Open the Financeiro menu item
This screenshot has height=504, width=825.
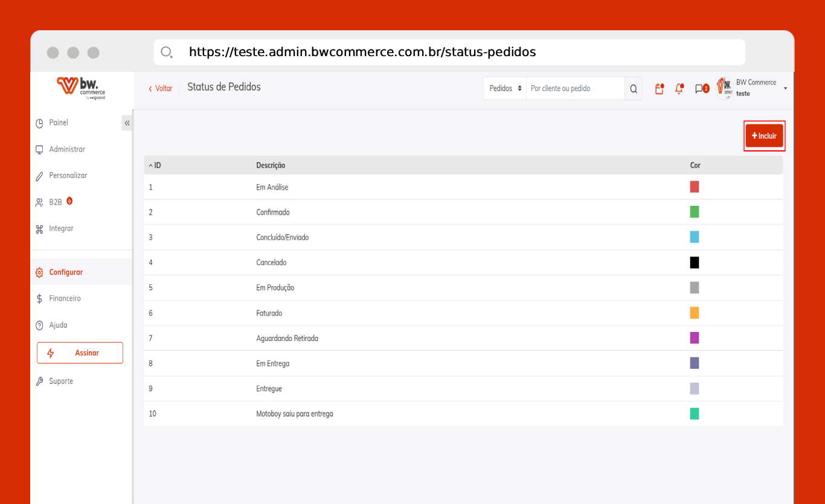pos(65,299)
